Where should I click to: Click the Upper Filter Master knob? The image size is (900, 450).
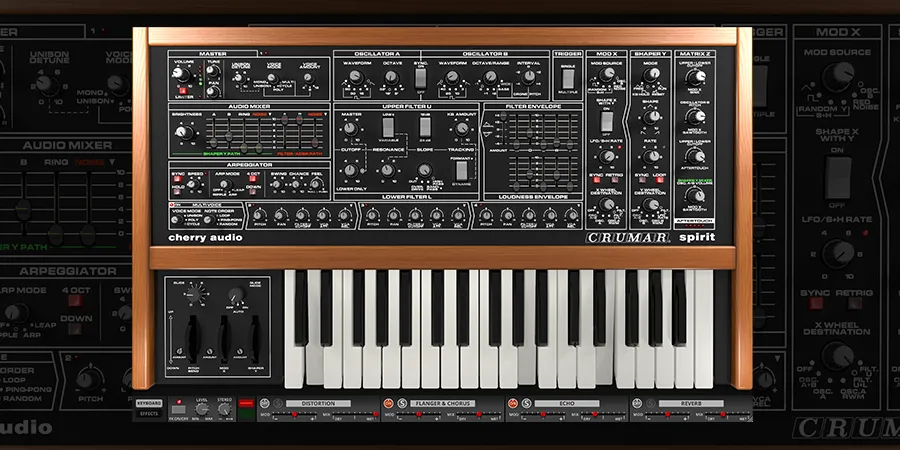(x=351, y=130)
